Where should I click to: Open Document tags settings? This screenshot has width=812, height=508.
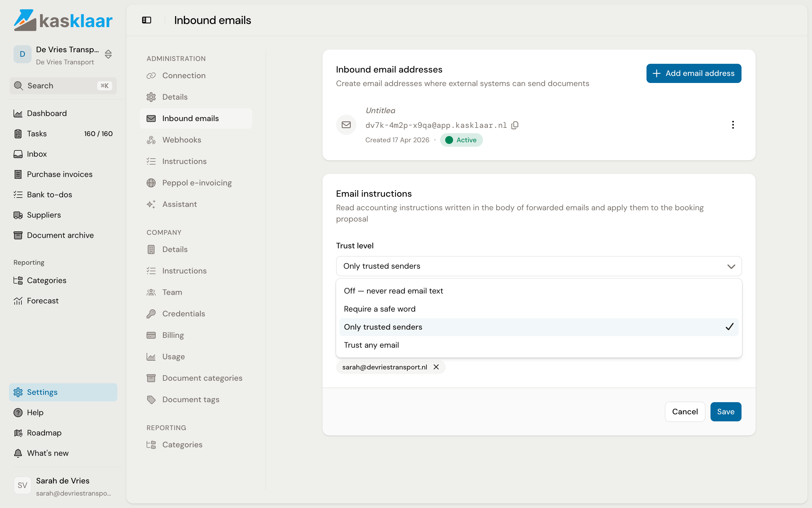[196, 399]
